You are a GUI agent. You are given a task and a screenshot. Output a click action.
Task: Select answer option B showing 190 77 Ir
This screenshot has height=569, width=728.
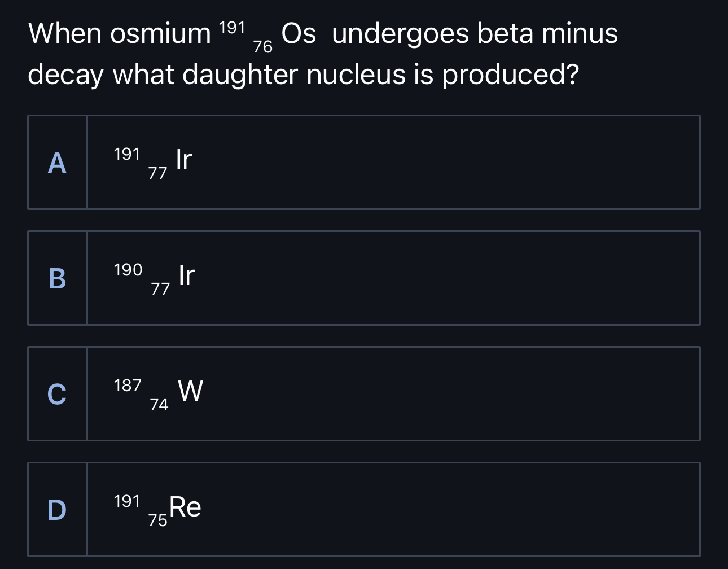[364, 278]
